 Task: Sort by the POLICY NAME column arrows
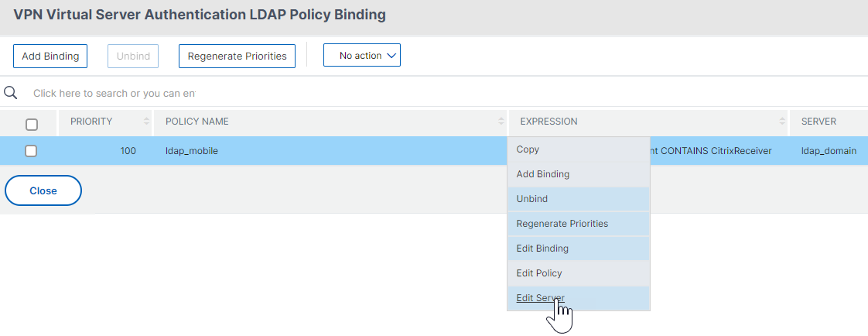point(501,122)
